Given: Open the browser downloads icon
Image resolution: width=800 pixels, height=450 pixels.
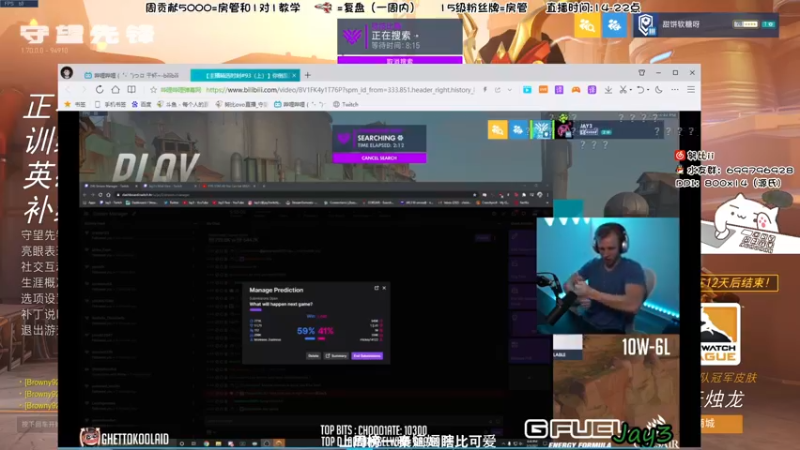Looking at the screenshot, I should (x=608, y=90).
